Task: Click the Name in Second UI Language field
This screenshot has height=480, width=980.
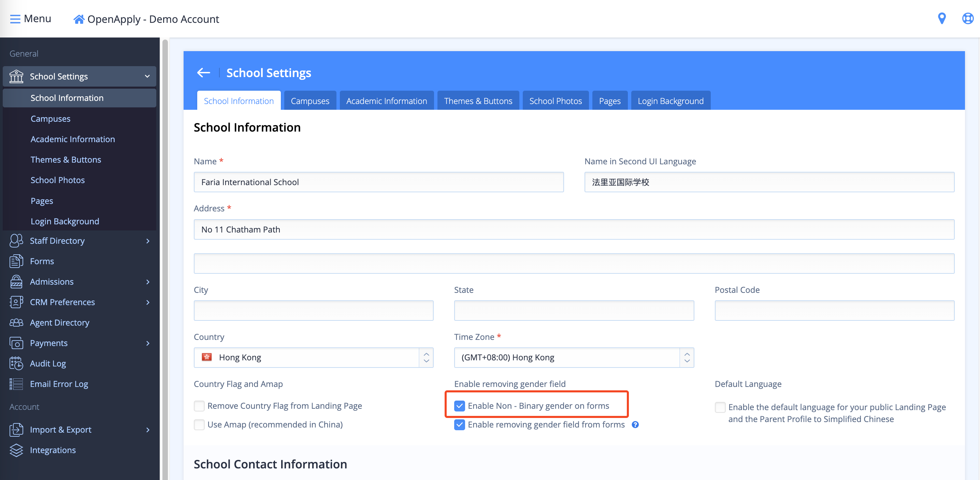Action: tap(769, 182)
